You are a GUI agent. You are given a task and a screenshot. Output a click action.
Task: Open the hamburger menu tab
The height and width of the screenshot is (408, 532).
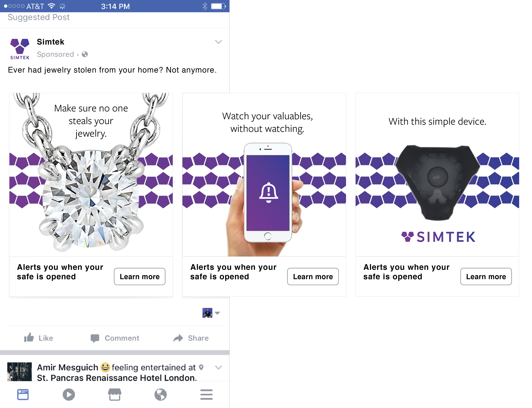tap(206, 394)
